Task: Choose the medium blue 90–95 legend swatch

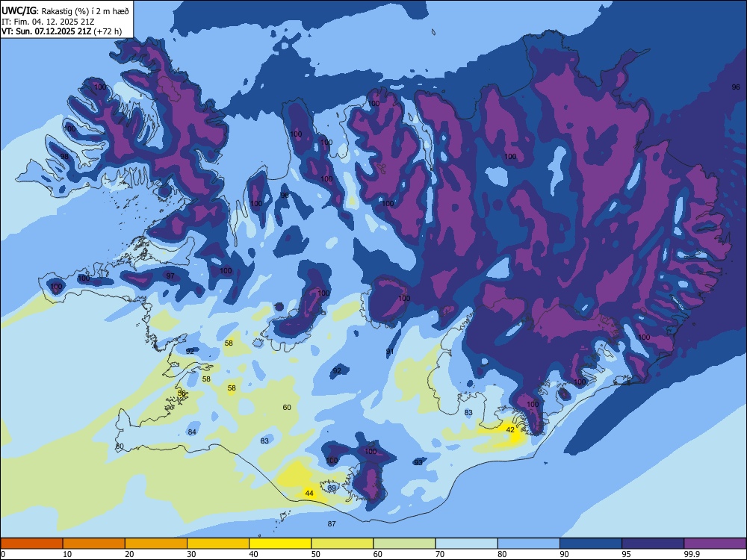Action: [x=591, y=544]
